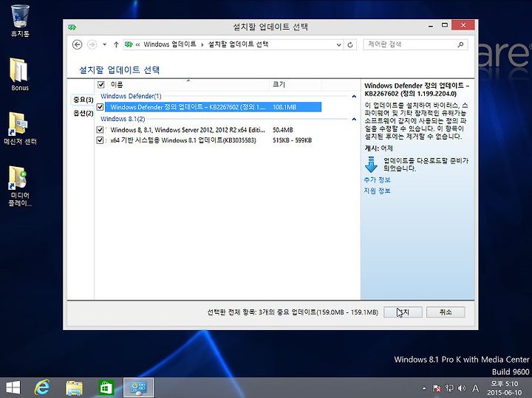
Task: Open the Bonus folder on desktop
Action: [x=20, y=74]
